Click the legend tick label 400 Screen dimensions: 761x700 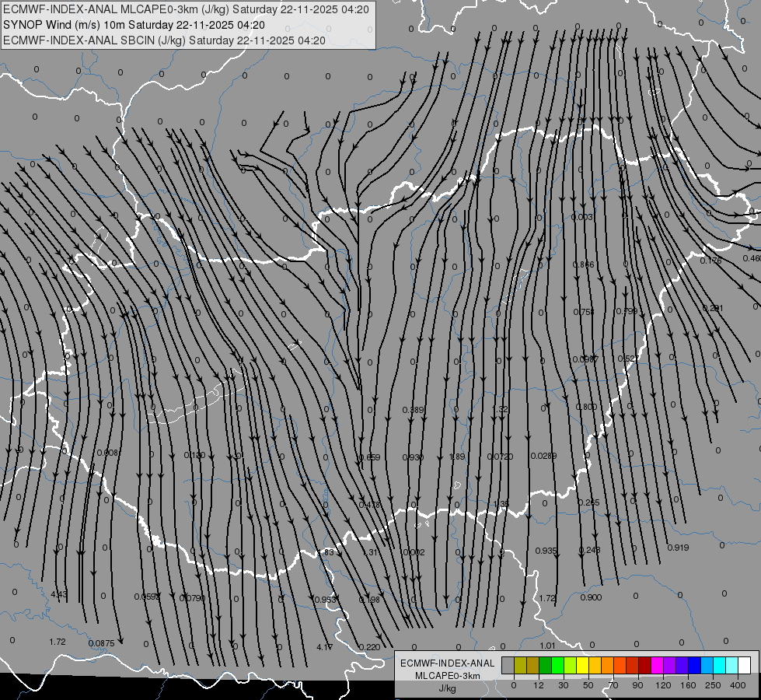pos(738,685)
